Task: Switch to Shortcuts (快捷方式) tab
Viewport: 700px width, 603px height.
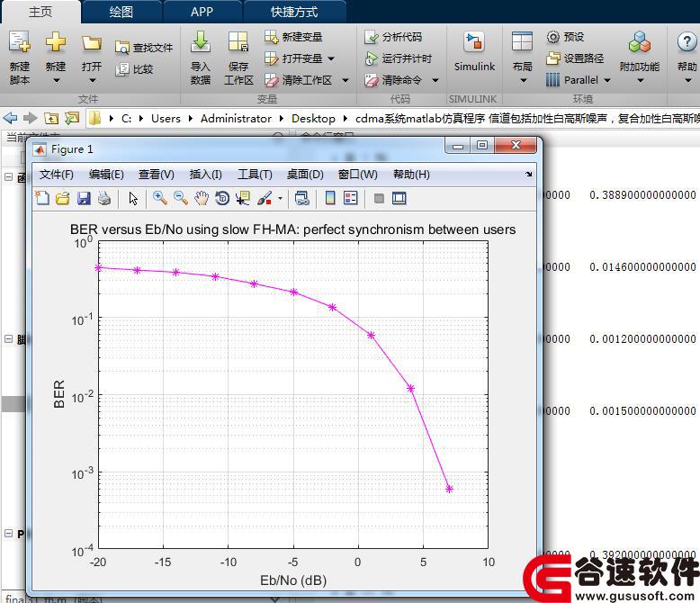Action: pyautogui.click(x=294, y=12)
